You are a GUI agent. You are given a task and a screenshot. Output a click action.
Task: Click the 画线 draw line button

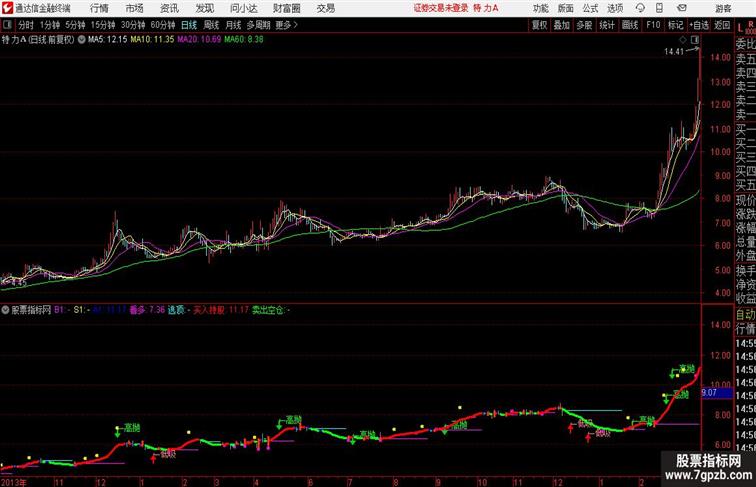tap(630, 25)
